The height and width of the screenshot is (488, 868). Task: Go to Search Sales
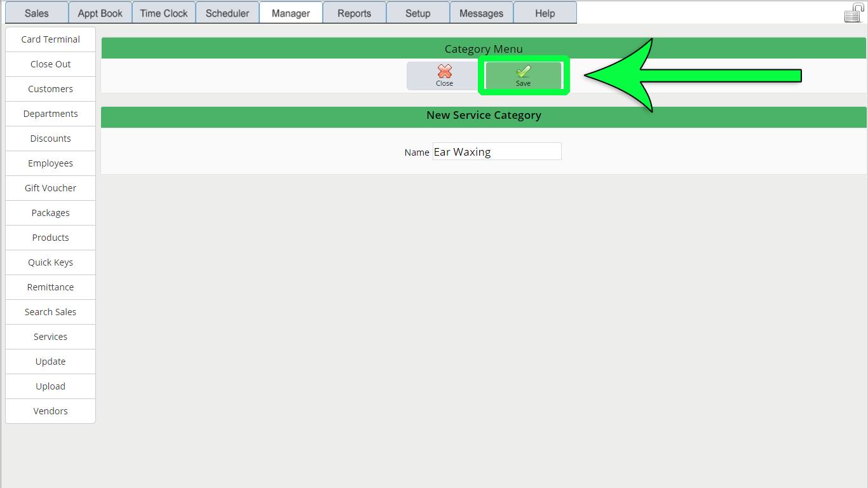50,312
